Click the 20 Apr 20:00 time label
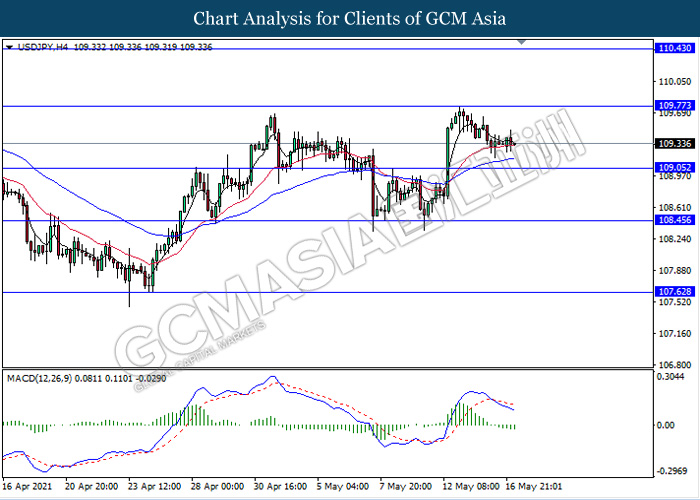 coord(92,486)
